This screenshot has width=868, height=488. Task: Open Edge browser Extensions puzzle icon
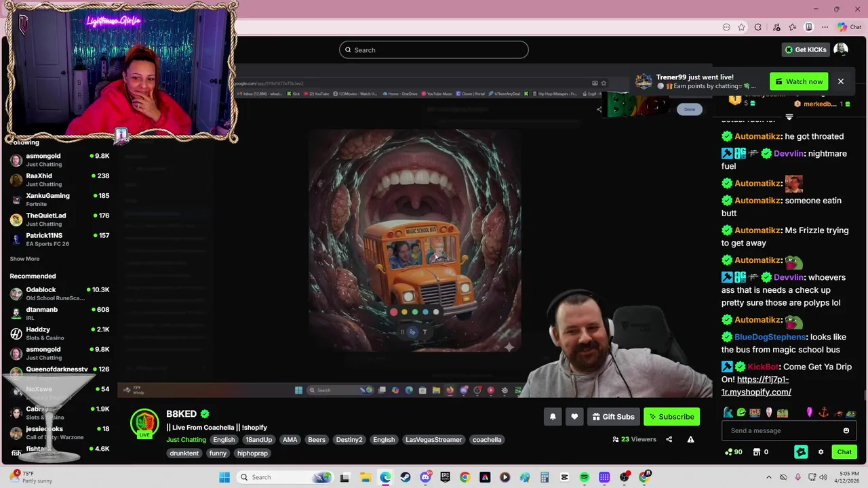[x=758, y=27]
